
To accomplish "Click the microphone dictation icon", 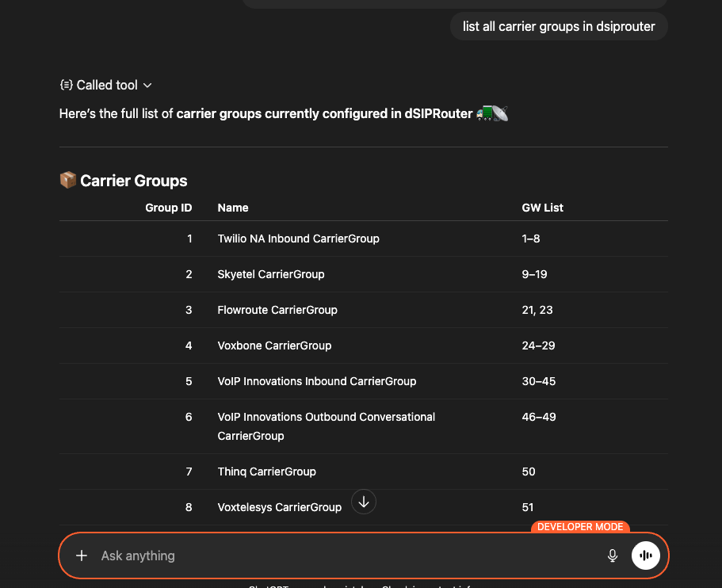I will 613,556.
